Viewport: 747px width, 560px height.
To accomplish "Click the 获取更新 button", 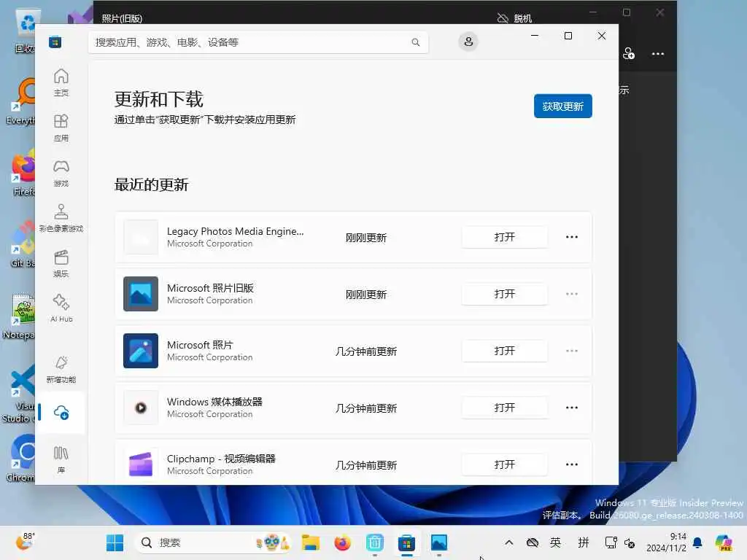I will pos(562,106).
